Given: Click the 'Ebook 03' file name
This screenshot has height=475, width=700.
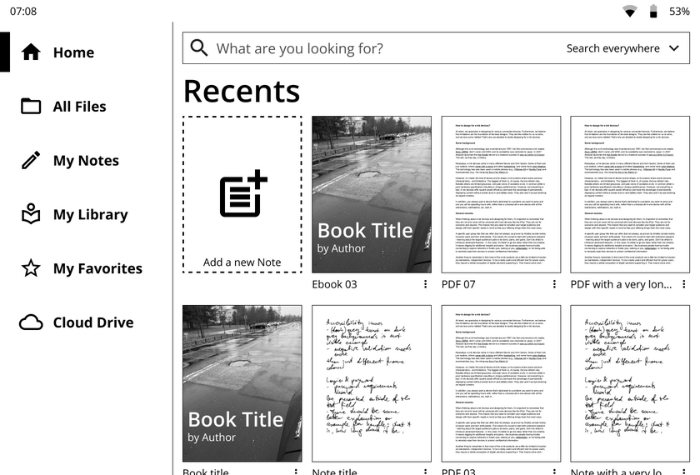Looking at the screenshot, I should click(334, 284).
